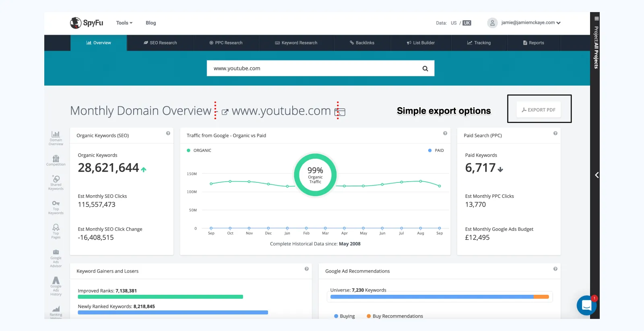Open Google Ads Advisor in sidebar

click(56, 259)
